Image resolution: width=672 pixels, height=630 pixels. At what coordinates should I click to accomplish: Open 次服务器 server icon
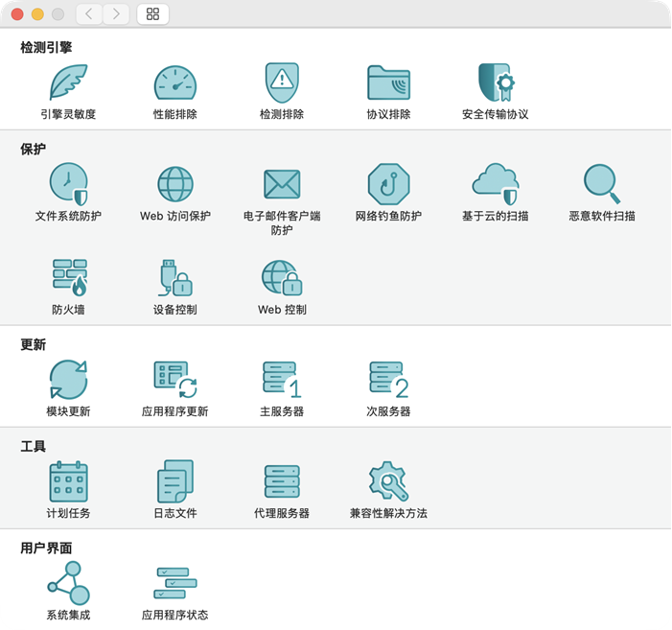pos(388,380)
